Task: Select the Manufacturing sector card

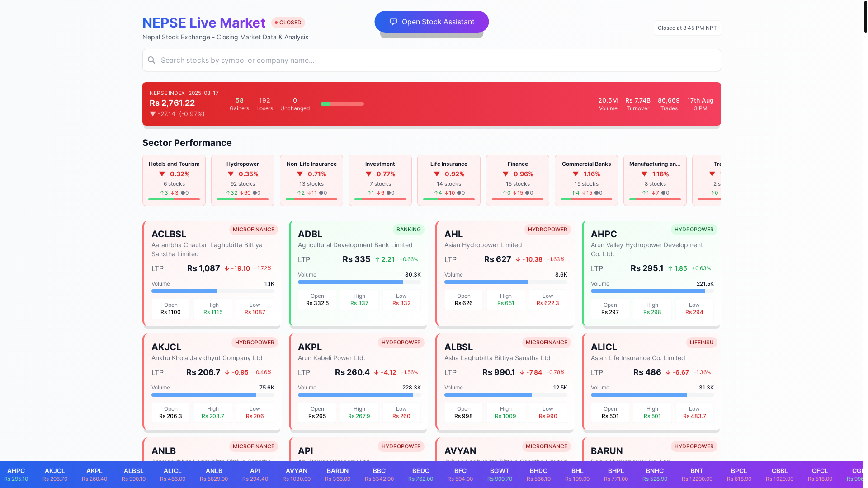Action: tap(655, 180)
